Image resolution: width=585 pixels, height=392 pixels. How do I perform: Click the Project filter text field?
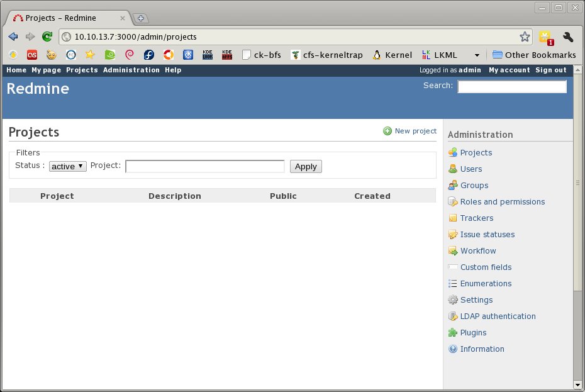[205, 167]
